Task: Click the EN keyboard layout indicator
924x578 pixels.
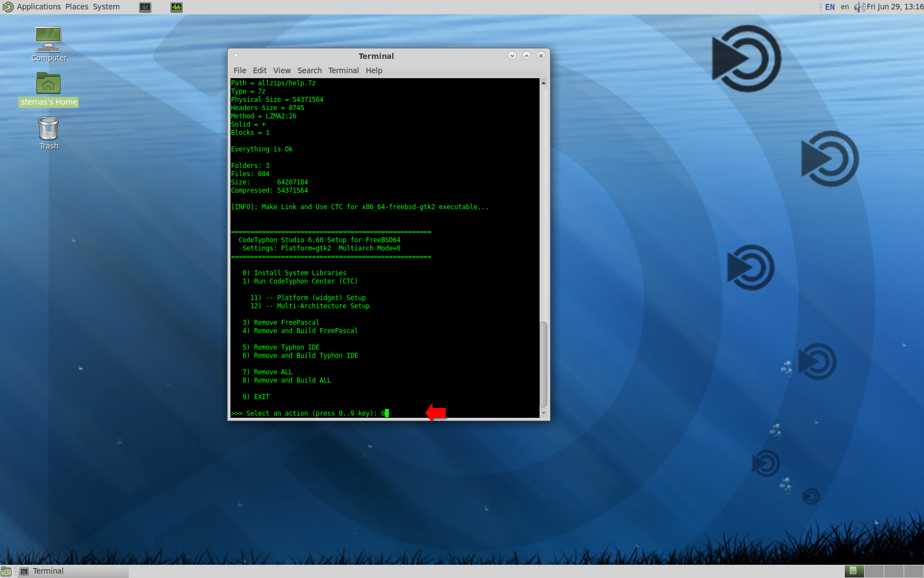Action: [830, 7]
